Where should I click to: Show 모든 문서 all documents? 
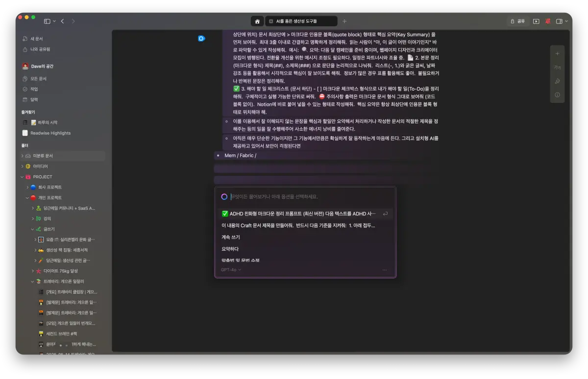click(34, 79)
